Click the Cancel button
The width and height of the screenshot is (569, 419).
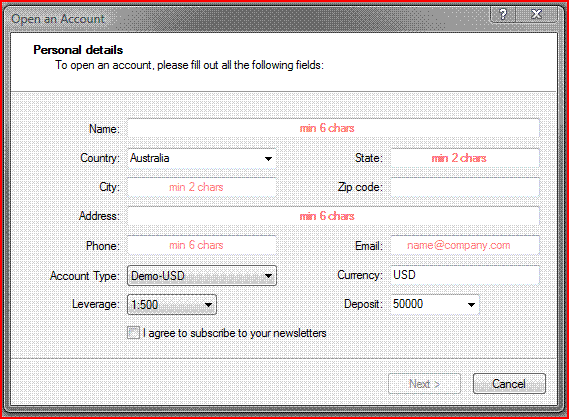[509, 383]
